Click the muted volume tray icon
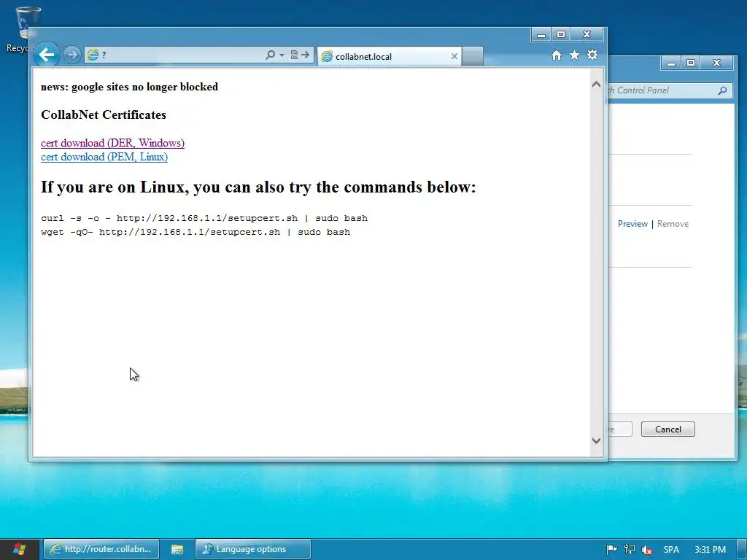 coord(646,550)
